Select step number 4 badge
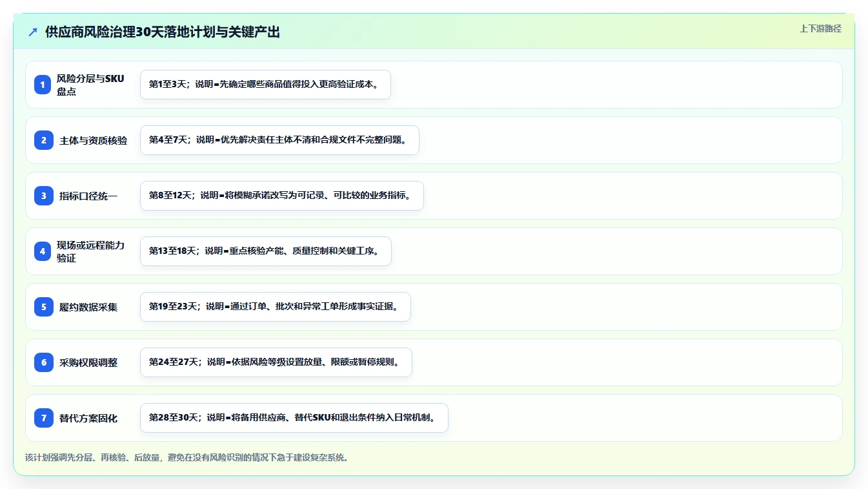 [43, 251]
